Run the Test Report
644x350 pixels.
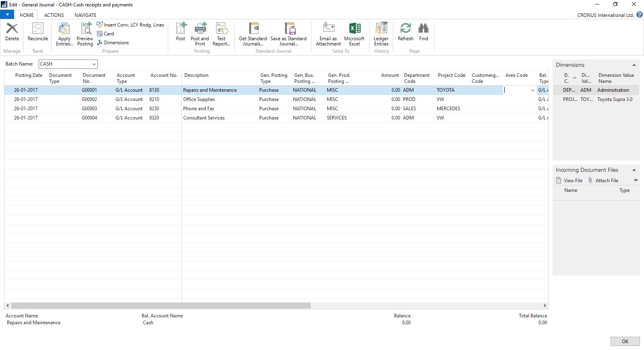click(x=221, y=29)
